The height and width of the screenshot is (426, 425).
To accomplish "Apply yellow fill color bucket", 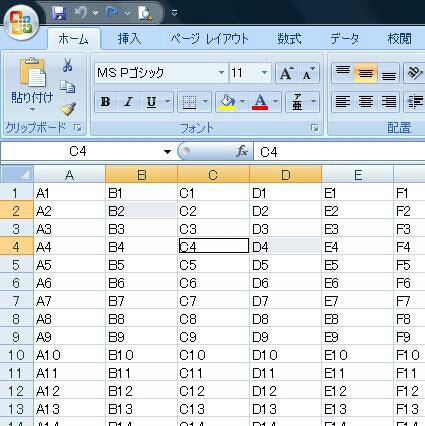I will [x=227, y=102].
